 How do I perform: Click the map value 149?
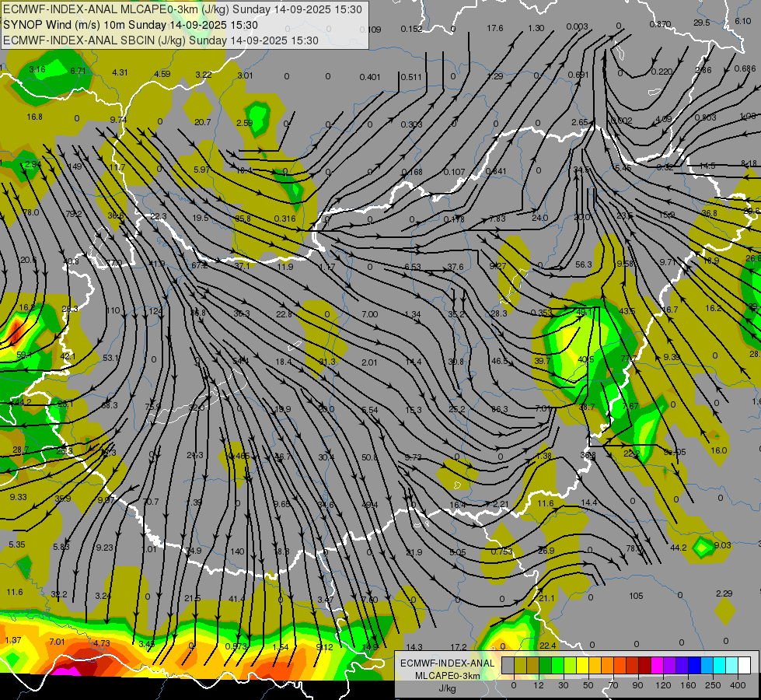pyautogui.click(x=75, y=166)
